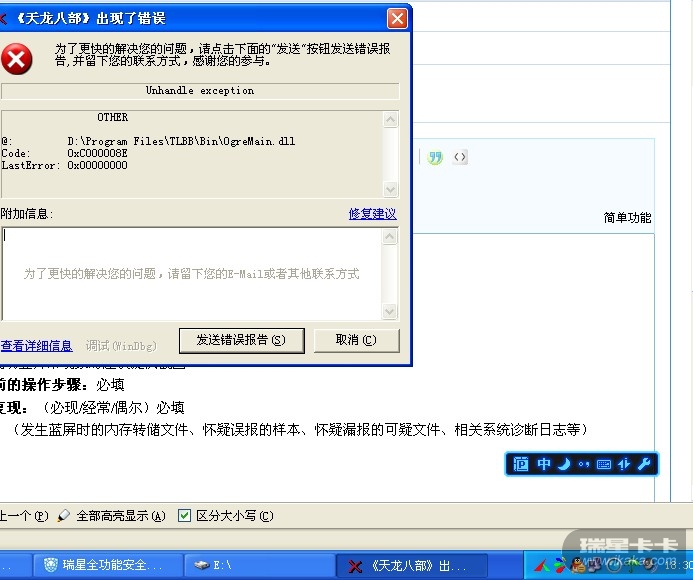
Task: Click 上一个 previous find button
Action: point(23,516)
